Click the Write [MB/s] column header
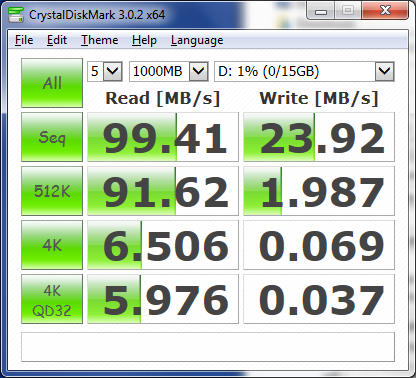Image resolution: width=416 pixels, height=378 pixels. coord(319,99)
